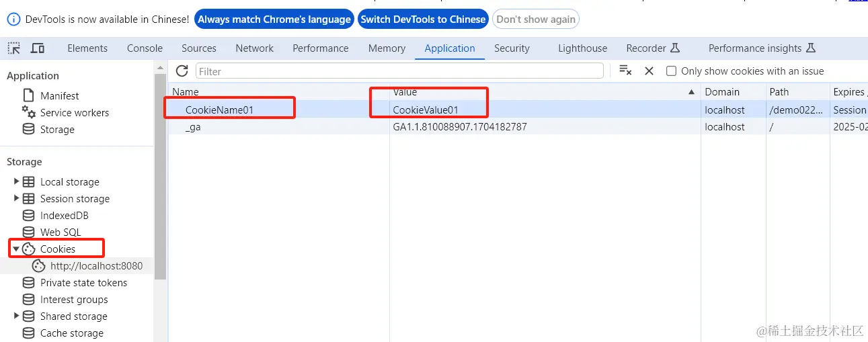Clear all cookies with the filtered-clear icon
Screen dimensions: 868x342
[625, 71]
